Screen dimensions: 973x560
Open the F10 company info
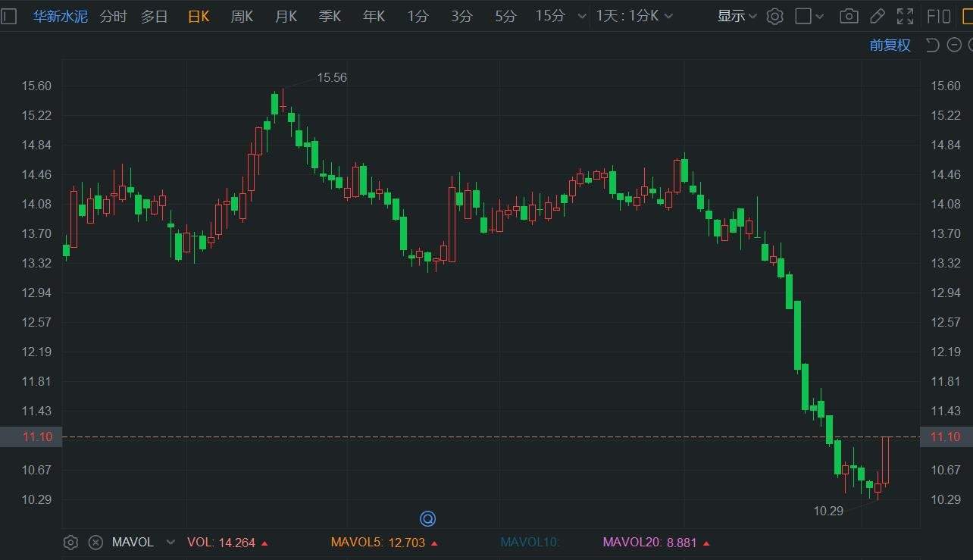[x=939, y=16]
